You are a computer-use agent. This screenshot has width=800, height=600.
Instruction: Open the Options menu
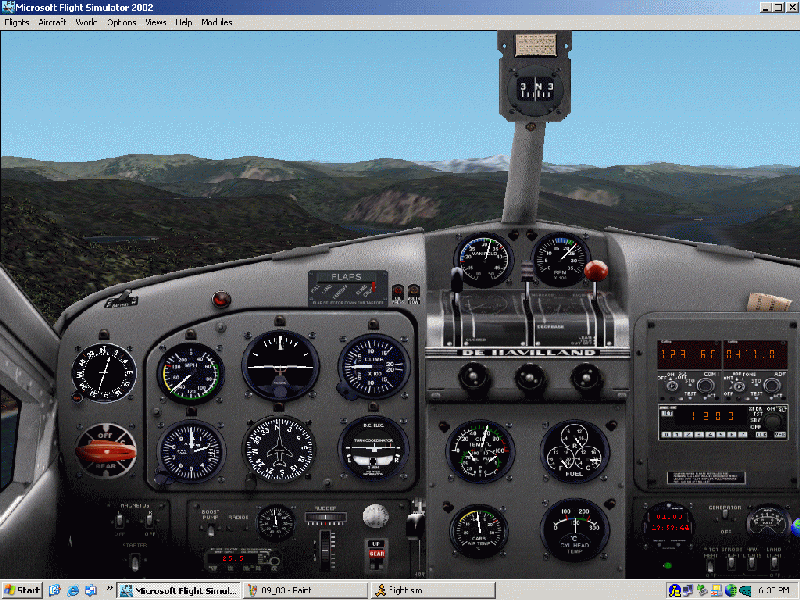pyautogui.click(x=121, y=22)
